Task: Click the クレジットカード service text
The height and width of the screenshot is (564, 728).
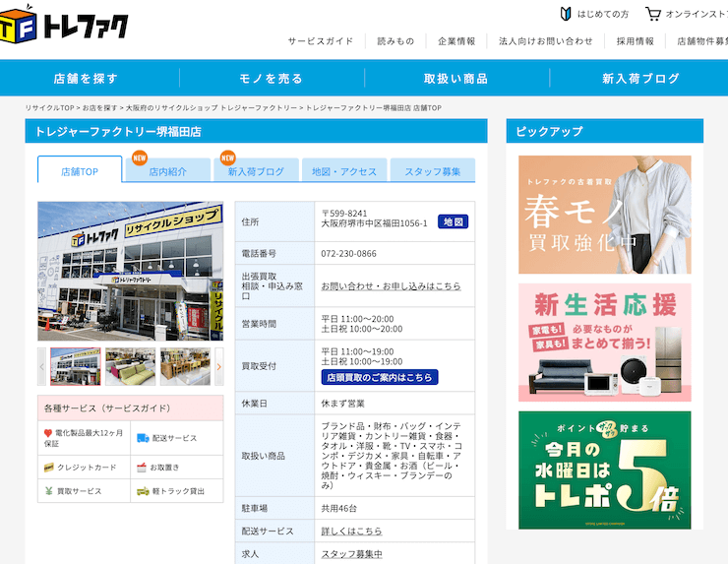Action: 87,468
